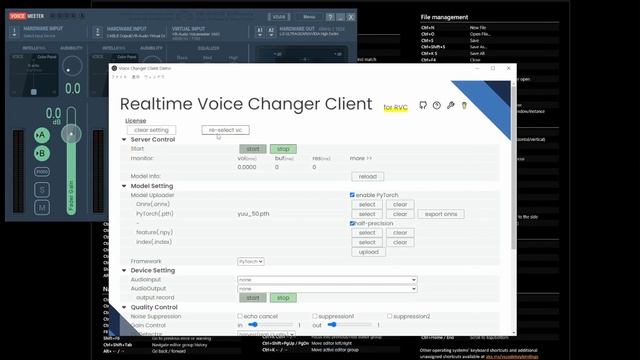Start output record
The height and width of the screenshot is (360, 640).
(253, 298)
